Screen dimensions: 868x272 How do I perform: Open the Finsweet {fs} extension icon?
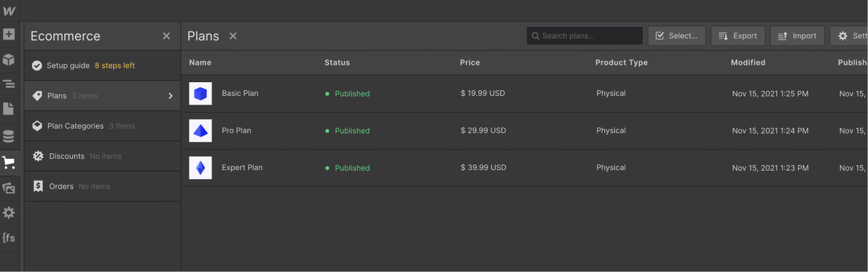pos(9,237)
